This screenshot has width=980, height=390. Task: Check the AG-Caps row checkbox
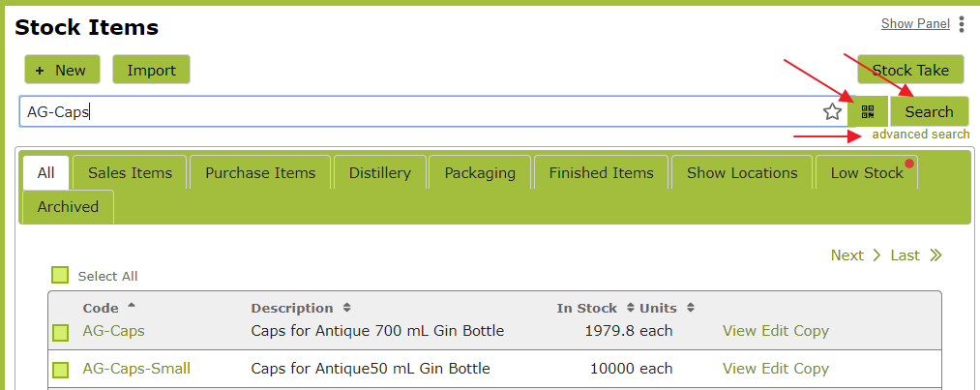pos(60,332)
